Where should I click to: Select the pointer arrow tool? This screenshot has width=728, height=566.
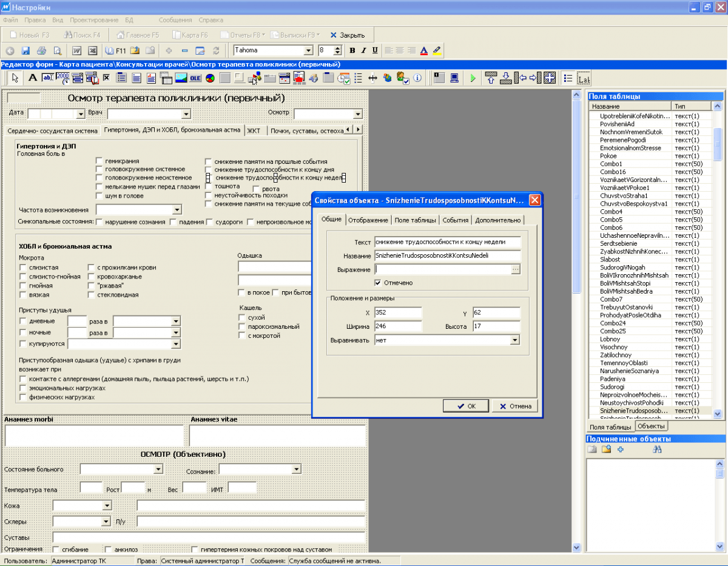tap(15, 78)
